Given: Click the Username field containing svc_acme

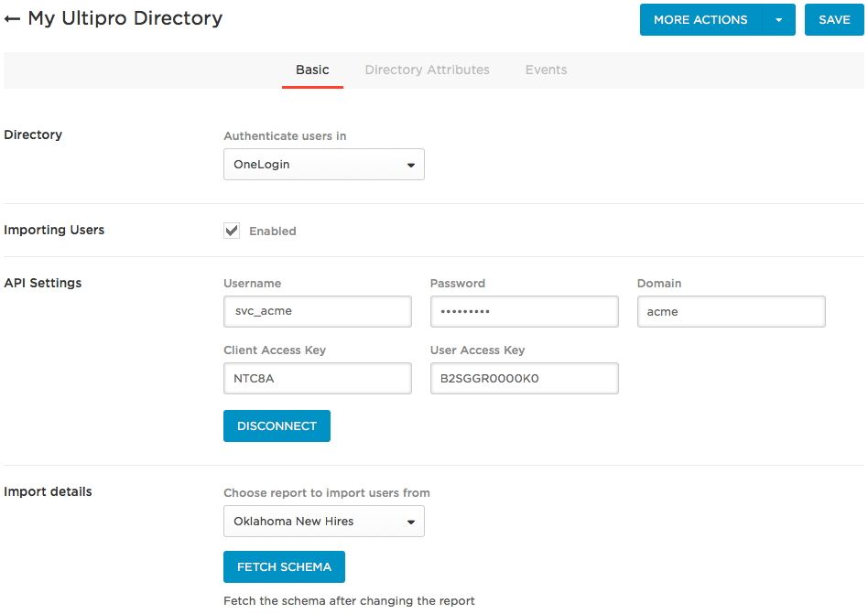Looking at the screenshot, I should (x=318, y=311).
